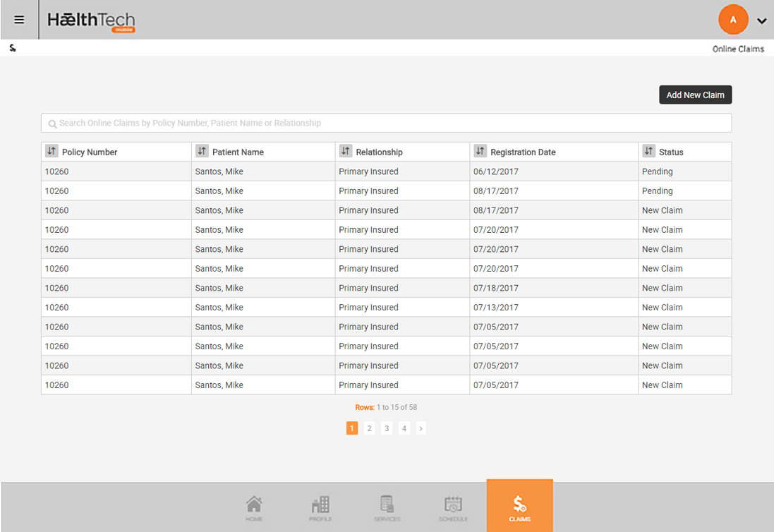Go to next page using arrow

point(421,428)
